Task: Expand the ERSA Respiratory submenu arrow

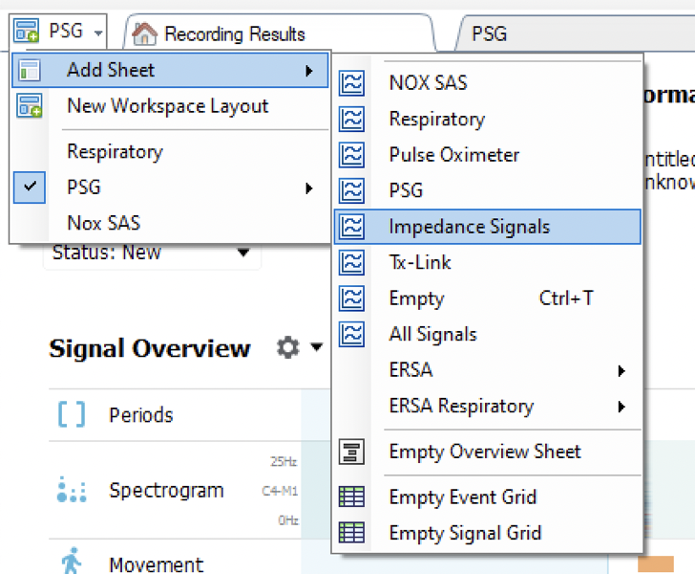Action: (x=622, y=406)
